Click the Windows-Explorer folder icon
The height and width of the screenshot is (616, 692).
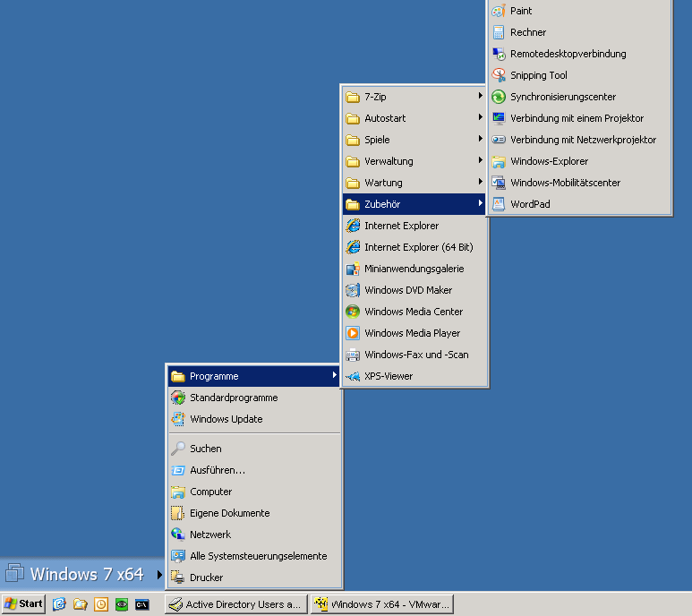pyautogui.click(x=499, y=161)
